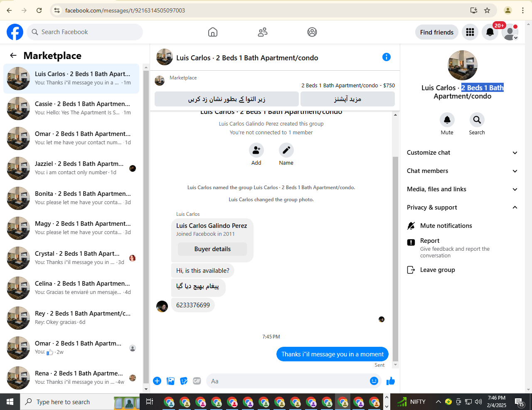This screenshot has width=532, height=410.
Task: Open Windows Start button
Action: tap(10, 402)
